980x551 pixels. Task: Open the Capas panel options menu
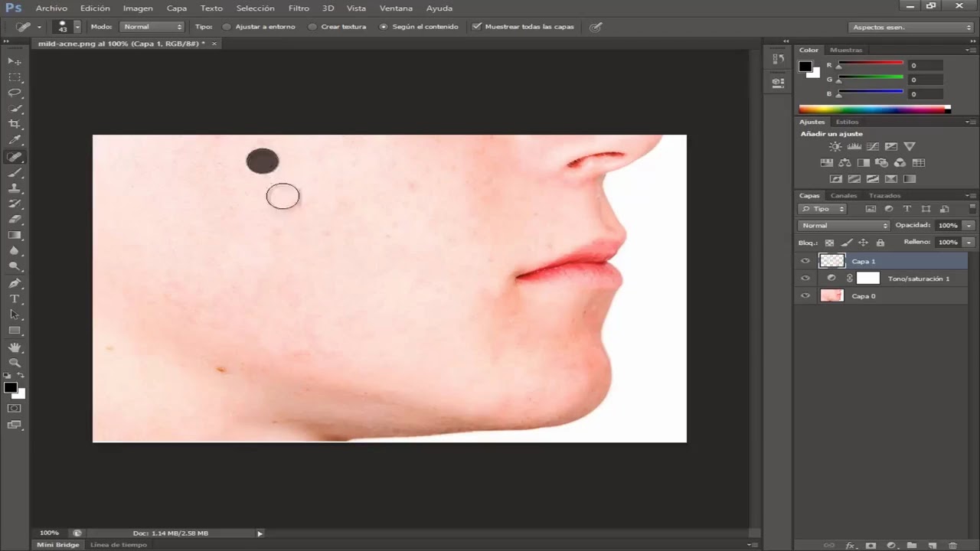tap(971, 196)
